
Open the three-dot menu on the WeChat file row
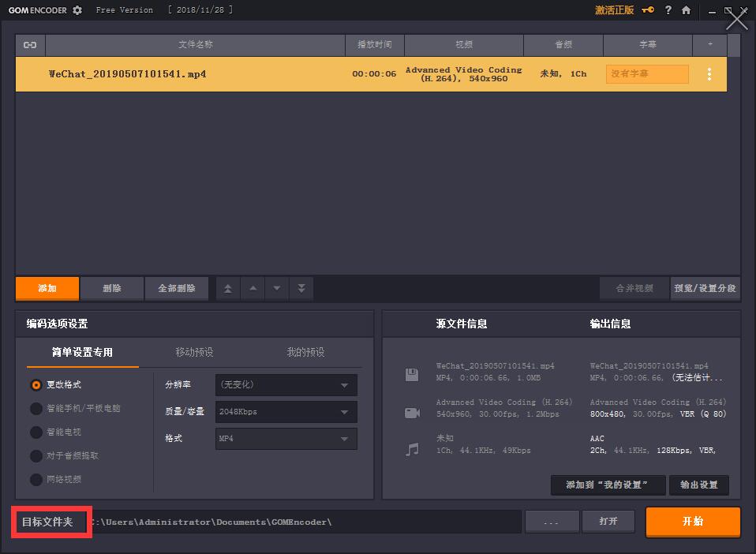tap(709, 73)
